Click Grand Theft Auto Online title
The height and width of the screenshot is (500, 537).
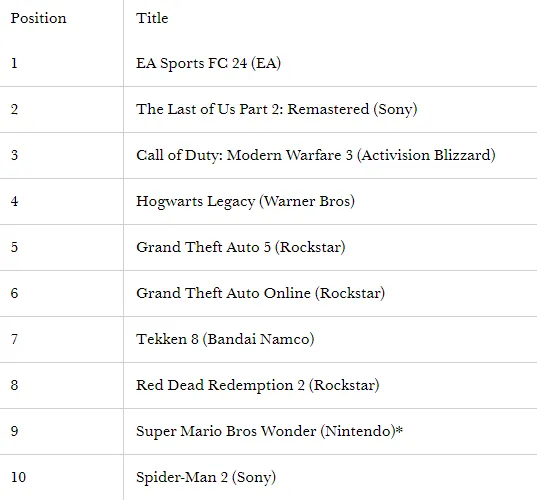(x=261, y=293)
